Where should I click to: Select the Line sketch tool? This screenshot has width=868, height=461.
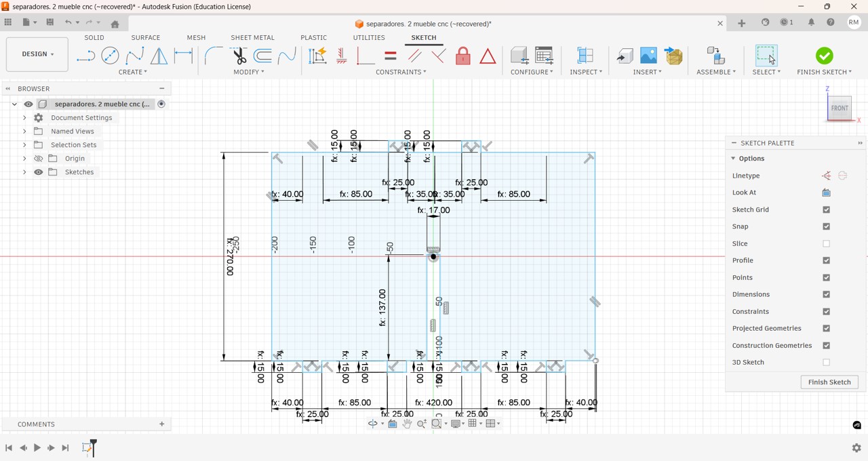pyautogui.click(x=85, y=56)
